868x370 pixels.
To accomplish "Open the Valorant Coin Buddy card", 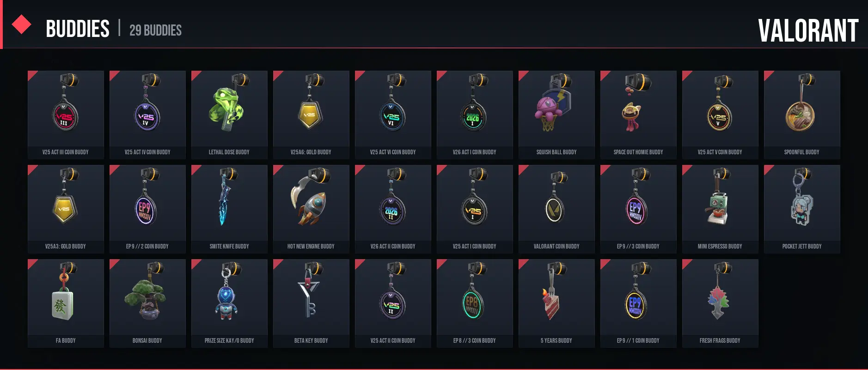I will click(556, 209).
